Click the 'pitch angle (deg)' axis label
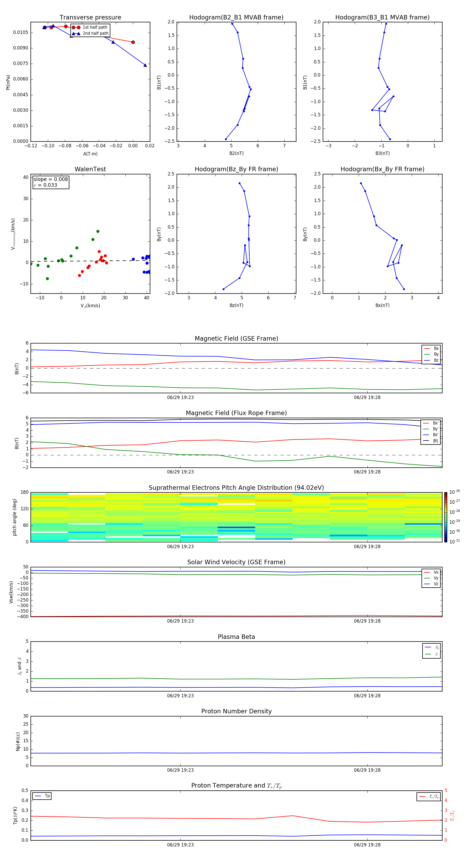This screenshot has width=473, height=868. point(14,517)
